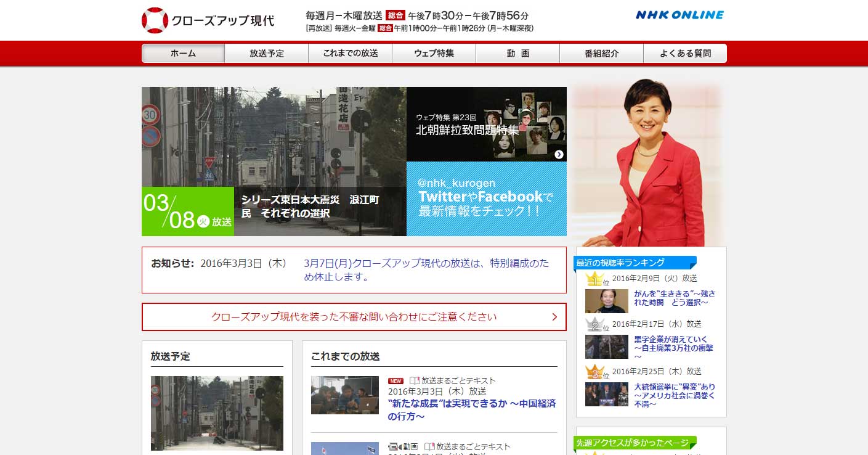This screenshot has height=455, width=868.
Task: Click the green 03/08 broadcast date box
Action: tap(188, 211)
